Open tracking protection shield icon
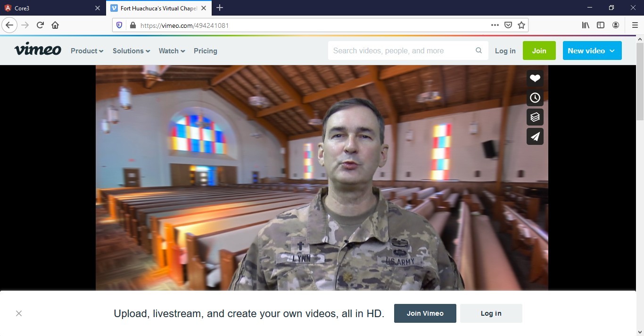The image size is (644, 336). click(x=119, y=25)
